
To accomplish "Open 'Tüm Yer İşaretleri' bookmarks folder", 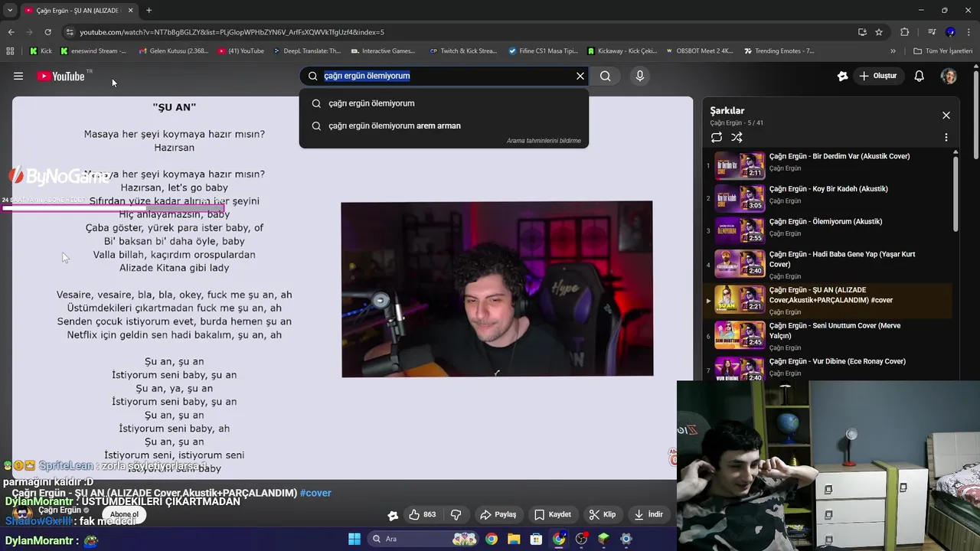I will pyautogui.click(x=942, y=51).
